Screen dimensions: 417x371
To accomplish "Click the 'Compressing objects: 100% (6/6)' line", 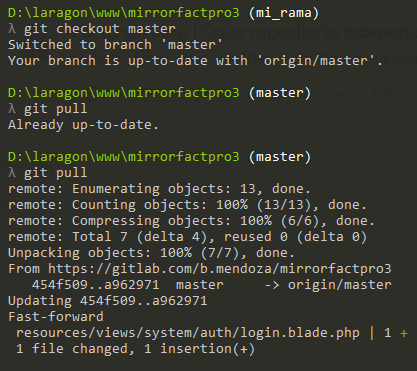I will click(191, 221).
